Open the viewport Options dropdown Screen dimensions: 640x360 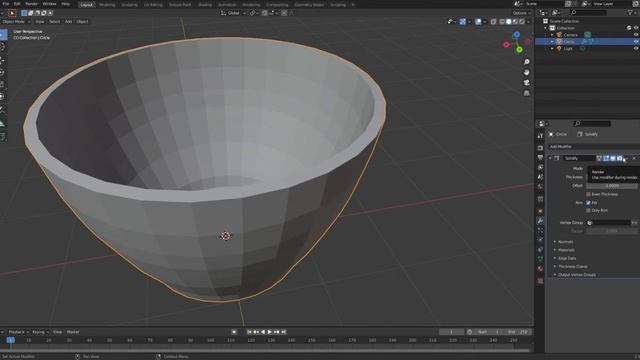coord(522,13)
